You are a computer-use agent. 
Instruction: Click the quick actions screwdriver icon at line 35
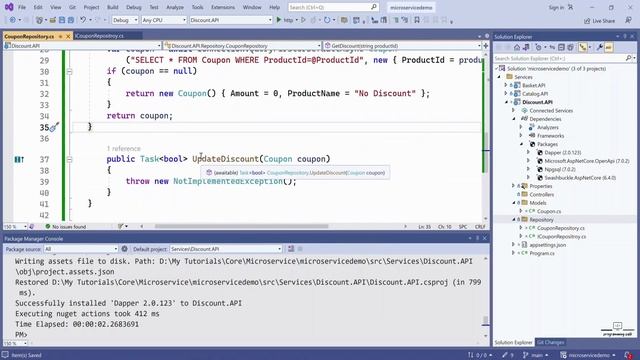click(54, 127)
